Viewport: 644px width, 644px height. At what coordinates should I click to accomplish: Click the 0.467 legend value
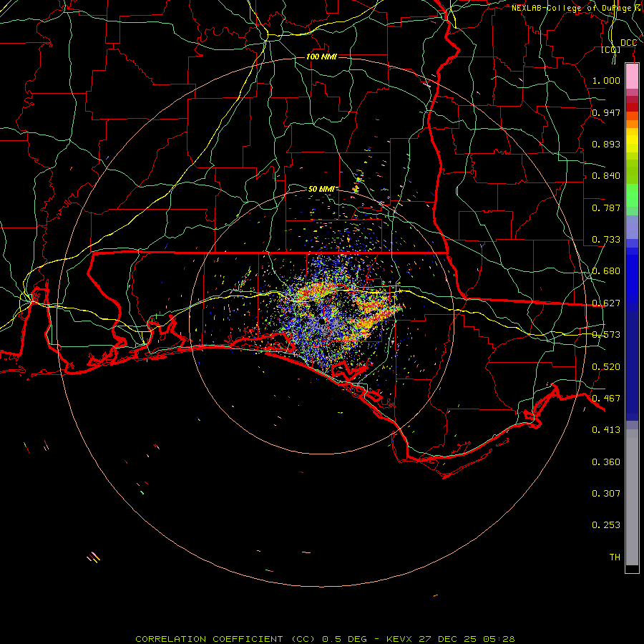pos(606,399)
